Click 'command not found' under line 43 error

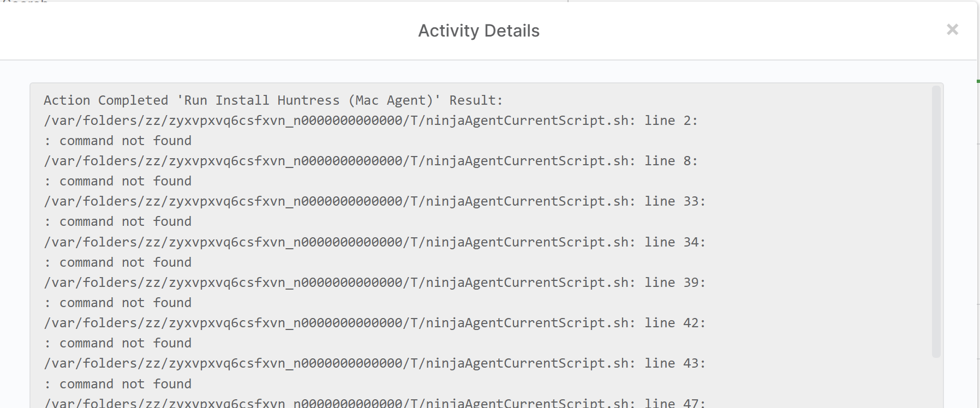coord(125,384)
